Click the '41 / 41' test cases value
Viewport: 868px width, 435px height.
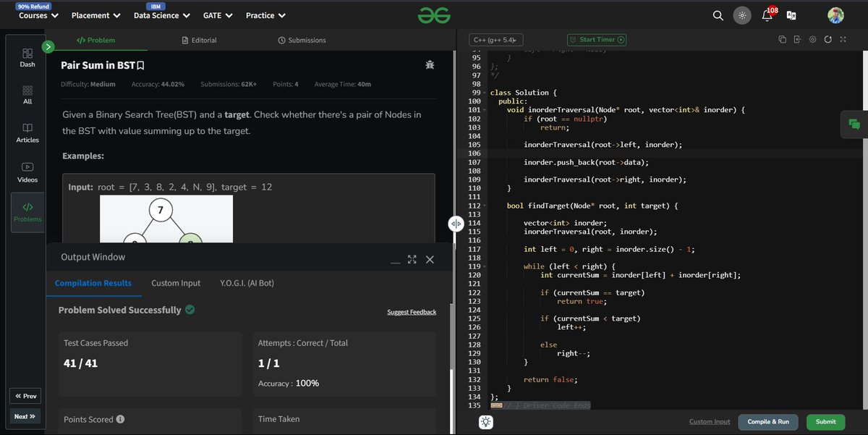click(x=80, y=363)
